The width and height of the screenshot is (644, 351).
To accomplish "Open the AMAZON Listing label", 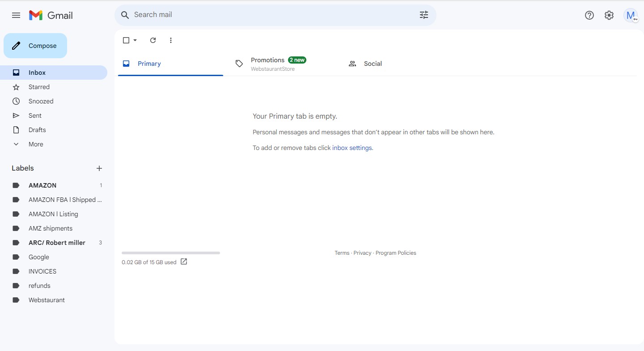I will coord(54,214).
